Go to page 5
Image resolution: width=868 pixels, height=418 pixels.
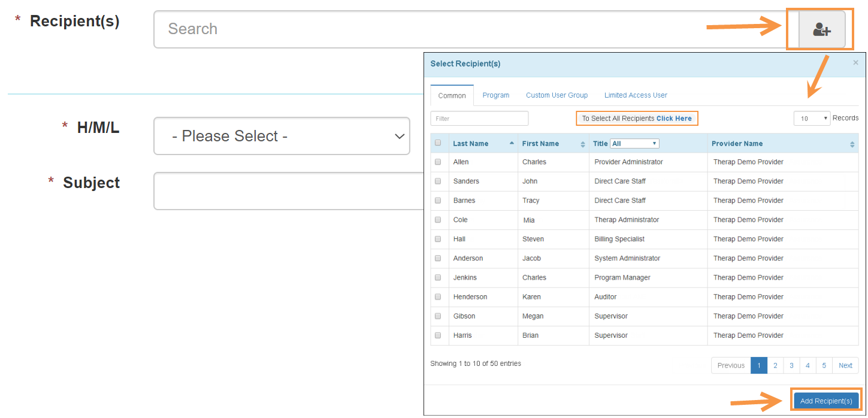click(x=824, y=365)
